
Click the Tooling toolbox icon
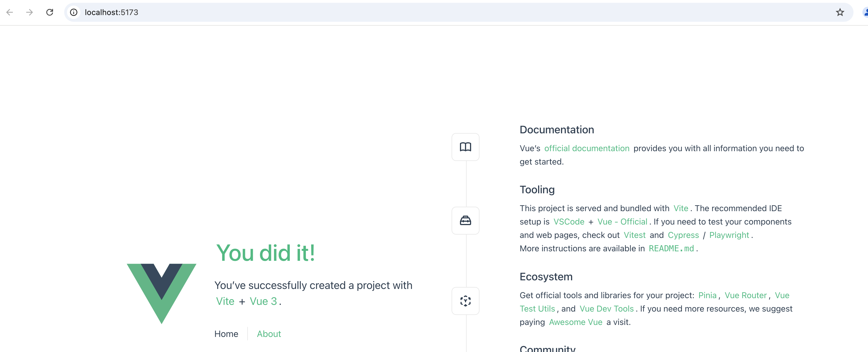coord(465,221)
